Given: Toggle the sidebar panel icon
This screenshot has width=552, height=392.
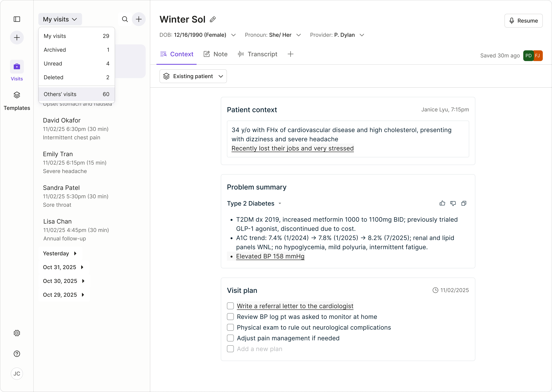Looking at the screenshot, I should (x=17, y=19).
